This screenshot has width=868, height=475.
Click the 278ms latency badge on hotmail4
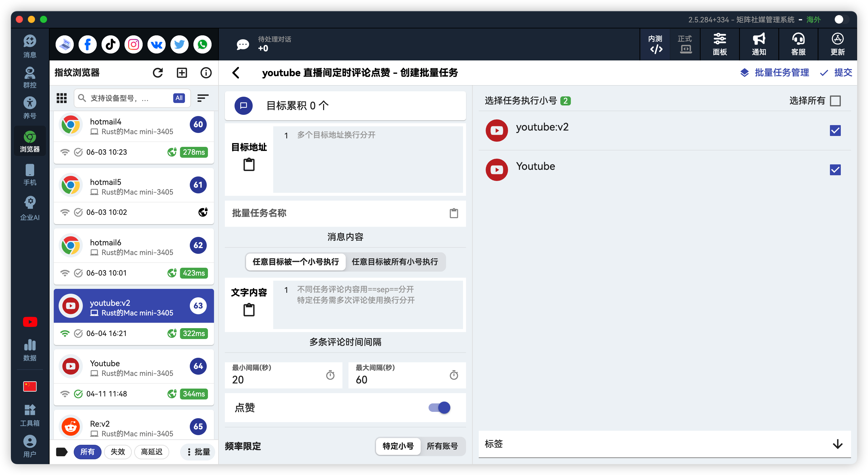pyautogui.click(x=194, y=152)
